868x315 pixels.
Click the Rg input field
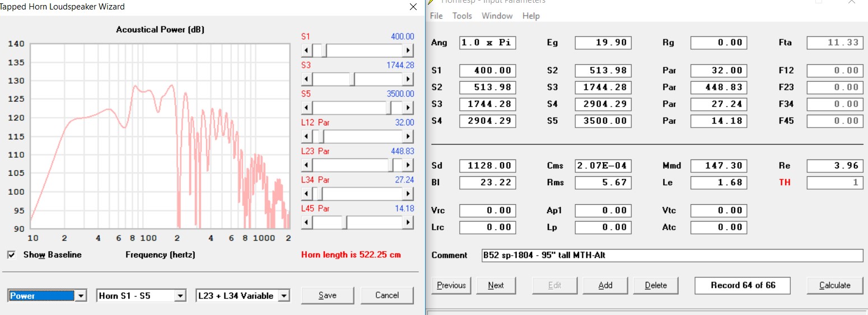[718, 43]
